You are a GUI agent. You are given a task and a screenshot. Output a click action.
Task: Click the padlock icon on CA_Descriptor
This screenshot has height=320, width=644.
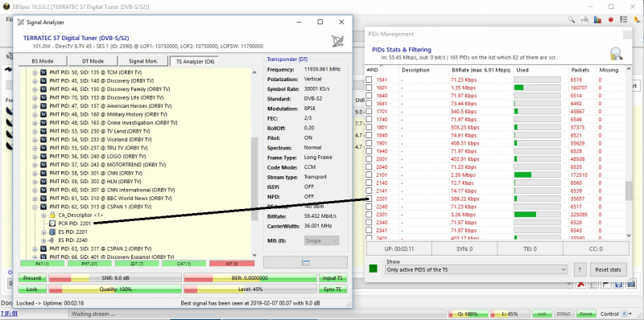[x=52, y=215]
